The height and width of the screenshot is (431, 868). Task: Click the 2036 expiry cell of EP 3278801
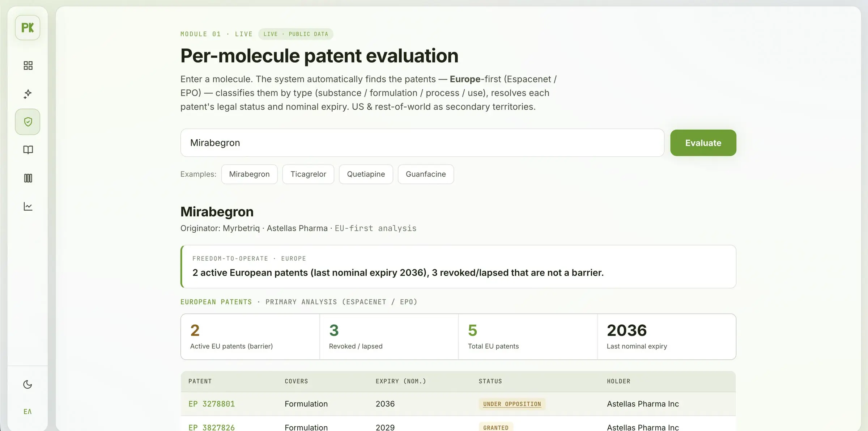(385, 404)
